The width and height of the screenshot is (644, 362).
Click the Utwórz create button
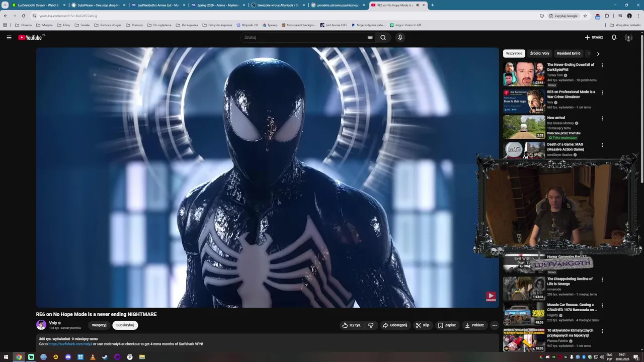click(594, 37)
